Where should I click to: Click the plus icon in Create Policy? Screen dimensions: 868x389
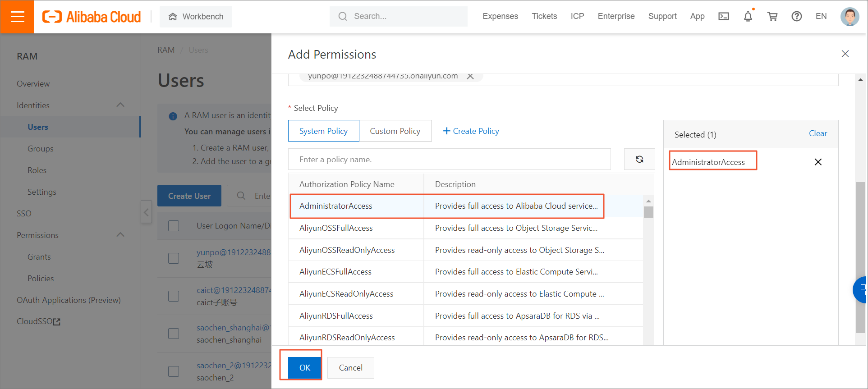[x=446, y=131]
